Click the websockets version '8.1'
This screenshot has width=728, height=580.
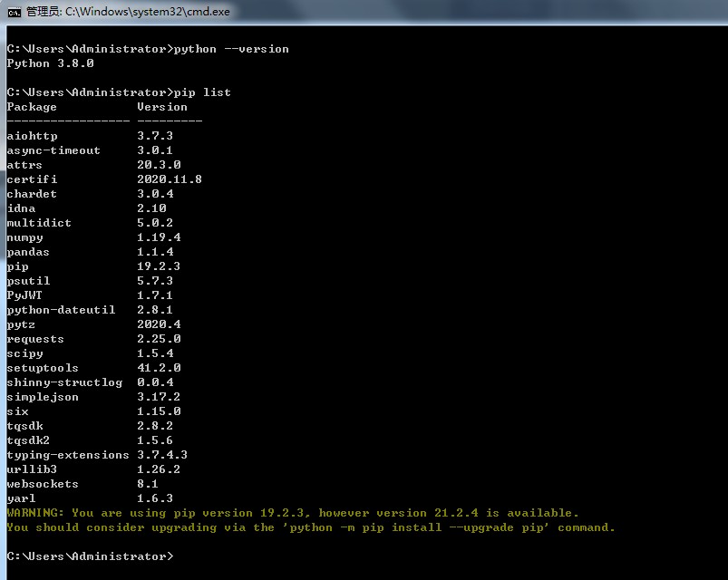pyautogui.click(x=148, y=484)
